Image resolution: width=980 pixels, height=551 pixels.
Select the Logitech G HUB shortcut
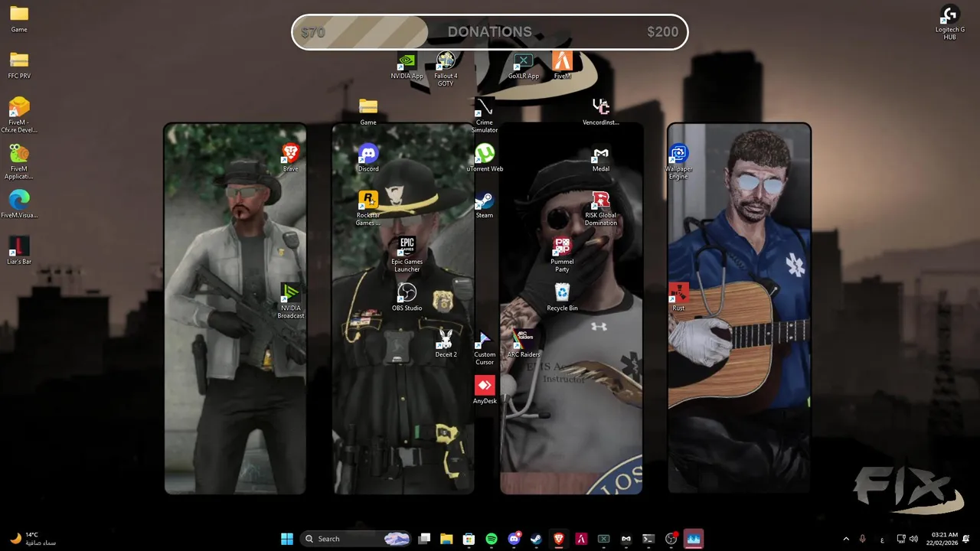(x=949, y=23)
